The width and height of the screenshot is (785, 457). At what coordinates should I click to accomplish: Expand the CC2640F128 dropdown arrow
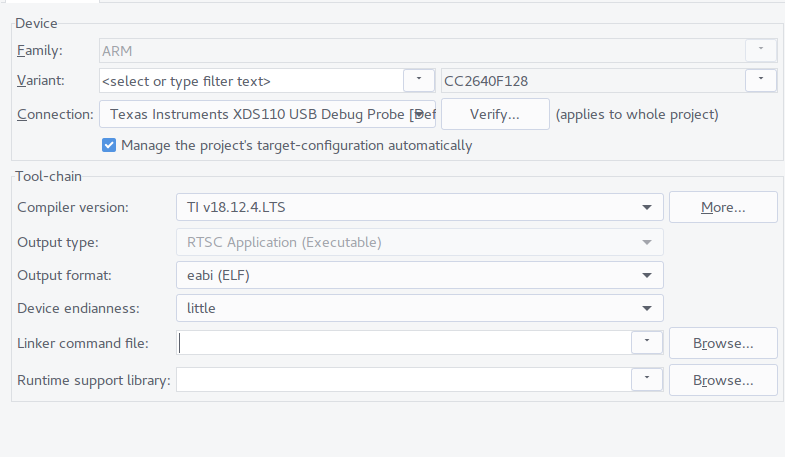761,80
